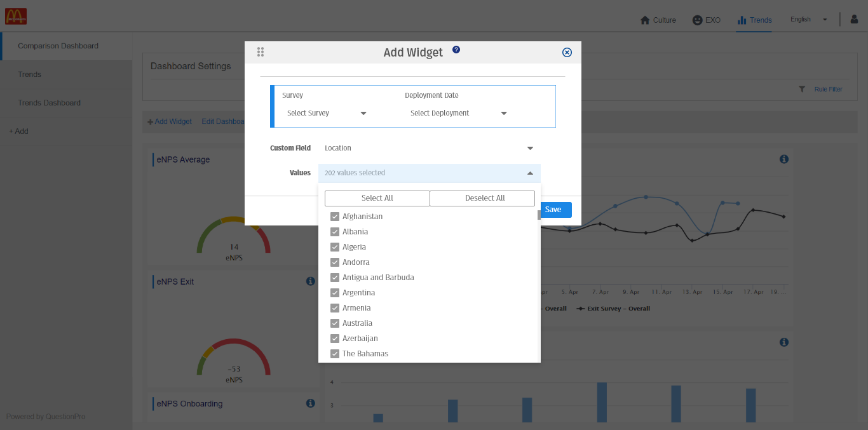Viewport: 868px width, 430px height.
Task: Open Trends Dashboard in sidebar
Action: pos(66,103)
